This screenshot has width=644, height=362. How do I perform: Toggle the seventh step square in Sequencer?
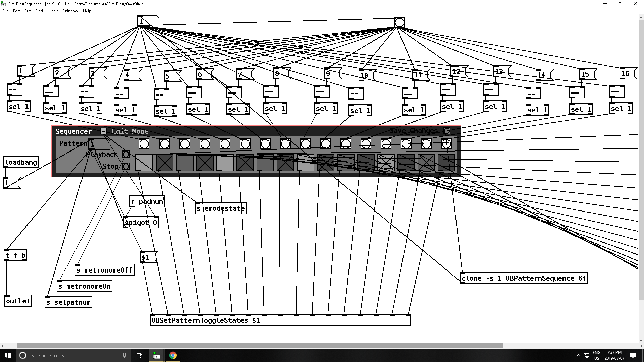point(265,163)
